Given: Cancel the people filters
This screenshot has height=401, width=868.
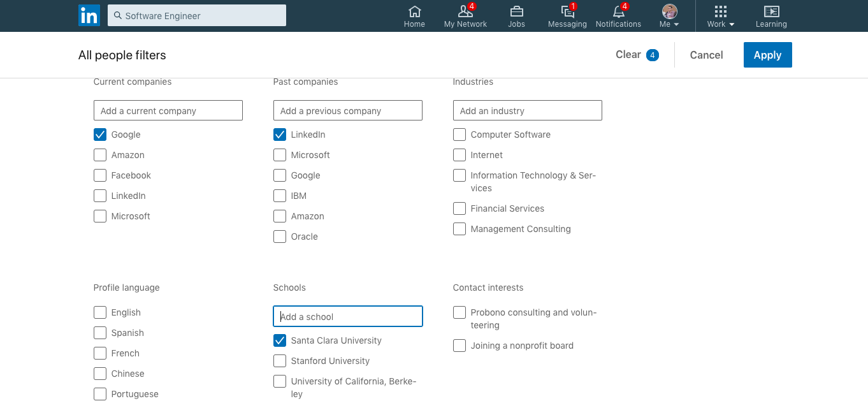Looking at the screenshot, I should tap(706, 55).
